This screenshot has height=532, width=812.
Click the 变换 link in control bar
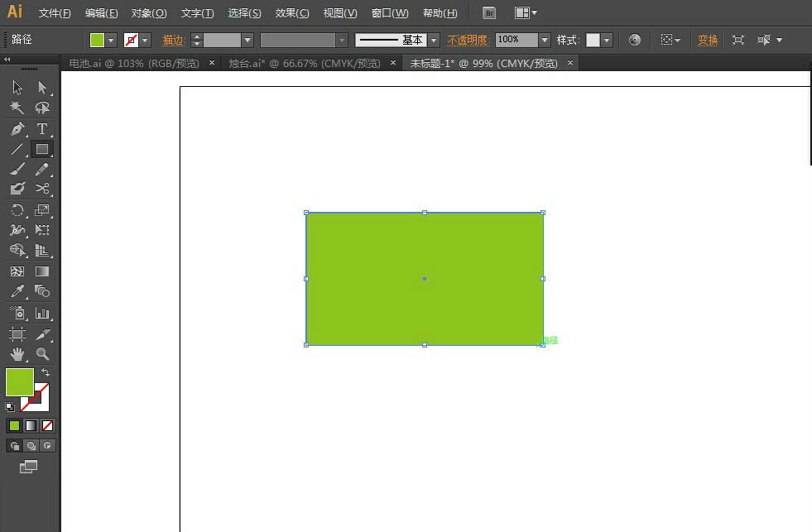point(707,39)
